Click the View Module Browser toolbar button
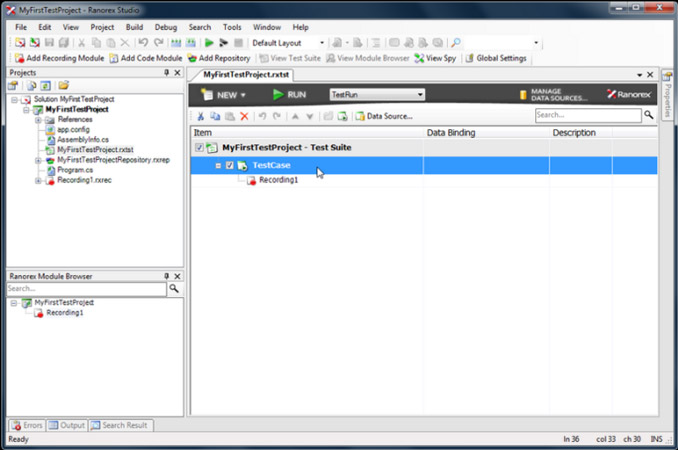The width and height of the screenshot is (678, 450). [368, 58]
